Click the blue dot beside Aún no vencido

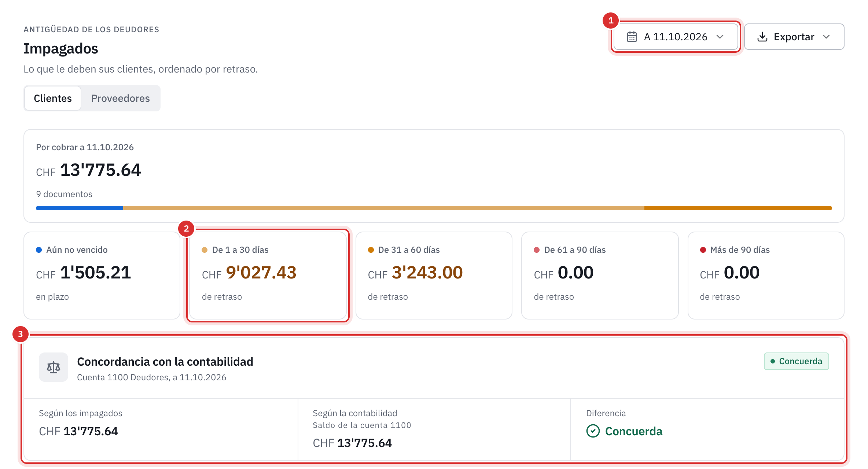39,250
